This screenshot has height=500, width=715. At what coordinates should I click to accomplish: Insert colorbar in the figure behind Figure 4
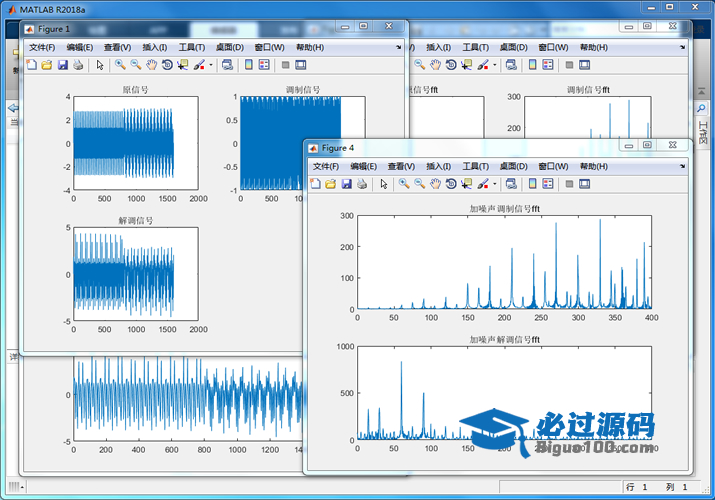pyautogui.click(x=533, y=65)
